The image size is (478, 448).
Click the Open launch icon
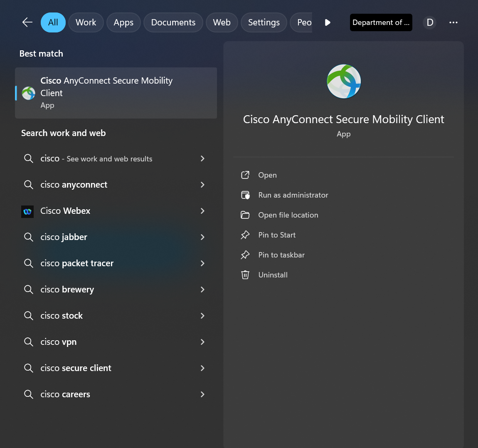coord(245,175)
